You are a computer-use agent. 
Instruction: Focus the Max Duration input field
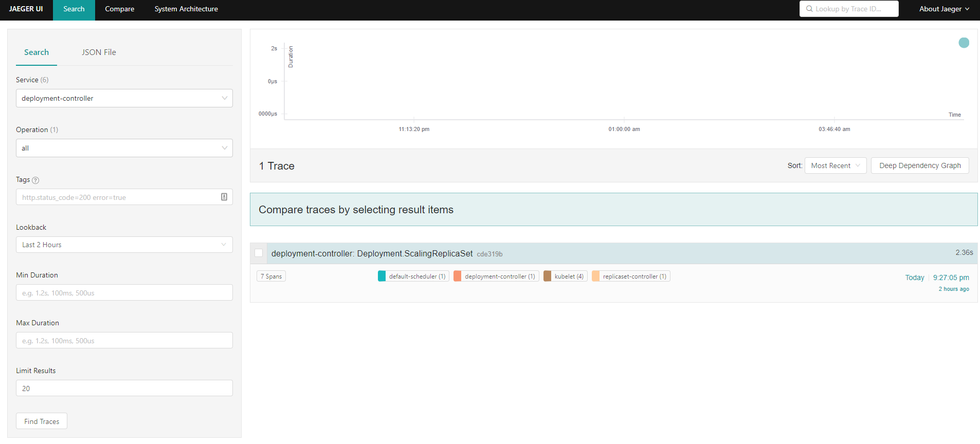[124, 340]
